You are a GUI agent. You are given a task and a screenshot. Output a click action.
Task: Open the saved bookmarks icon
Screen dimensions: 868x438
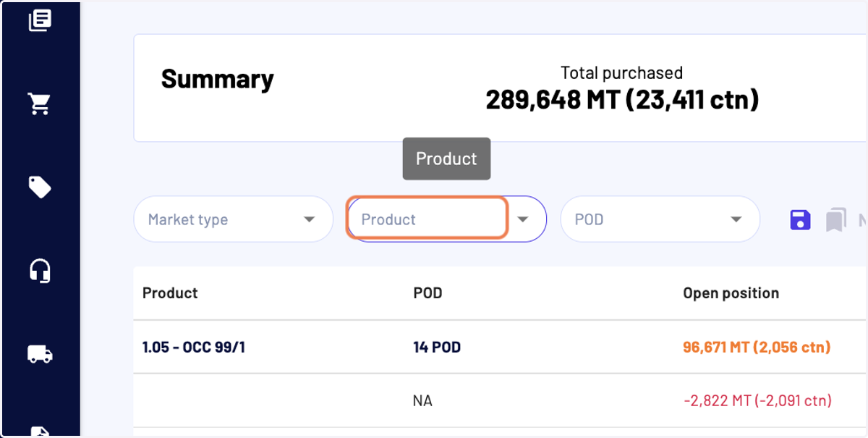[x=836, y=219]
